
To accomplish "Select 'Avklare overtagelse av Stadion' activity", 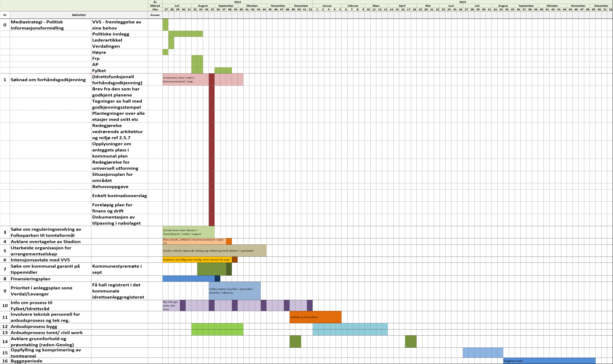I will point(50,241).
